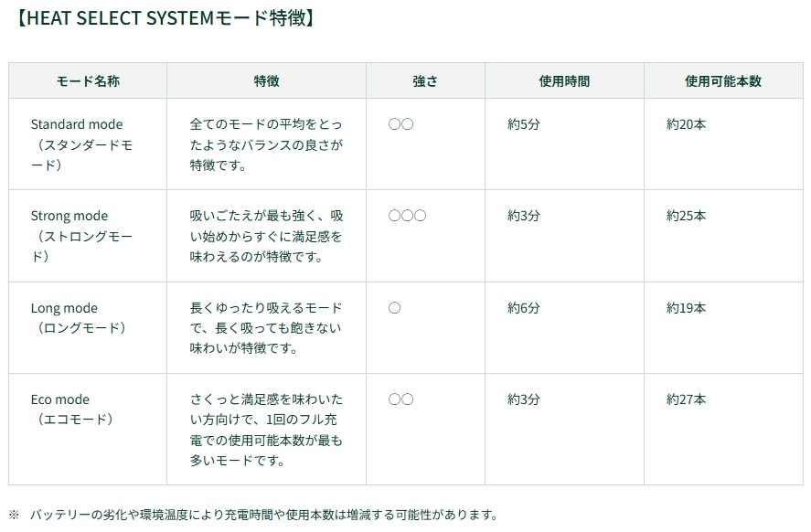Select the Long mode name cell

coord(88,328)
